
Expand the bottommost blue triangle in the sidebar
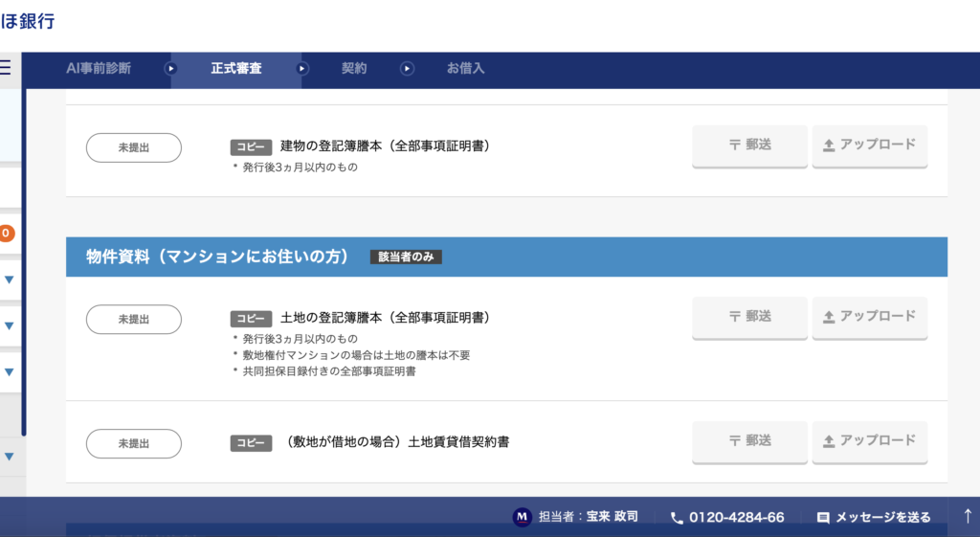coord(9,457)
